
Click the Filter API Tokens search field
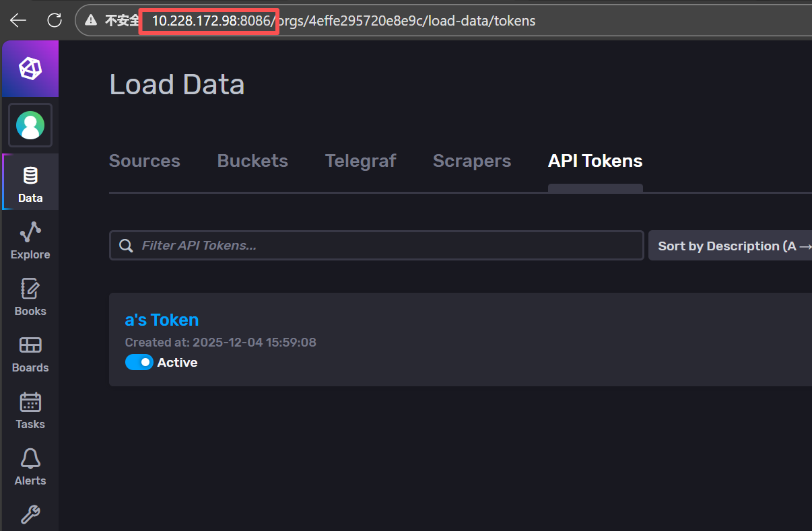point(384,246)
